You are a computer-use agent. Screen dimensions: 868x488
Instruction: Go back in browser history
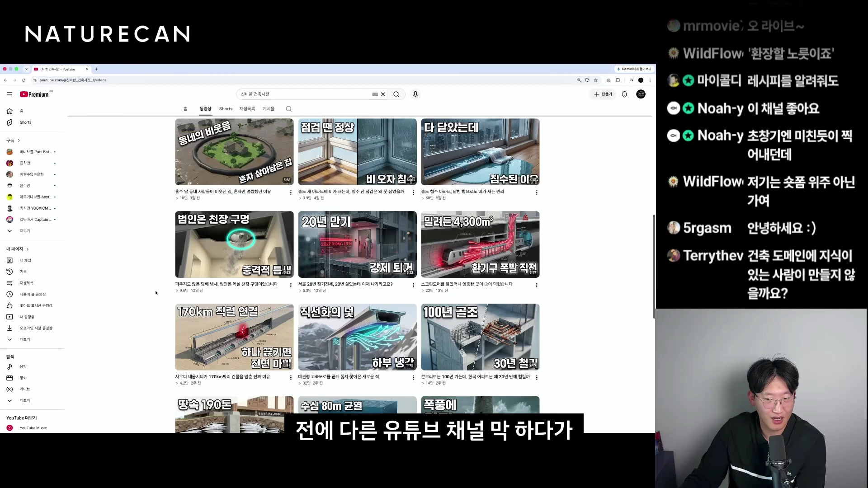[x=5, y=80]
